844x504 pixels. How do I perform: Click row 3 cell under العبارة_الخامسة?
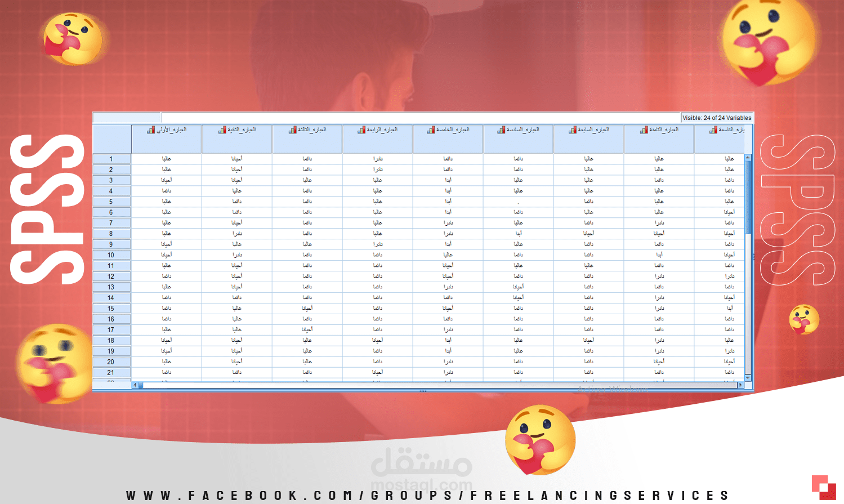coord(448,180)
